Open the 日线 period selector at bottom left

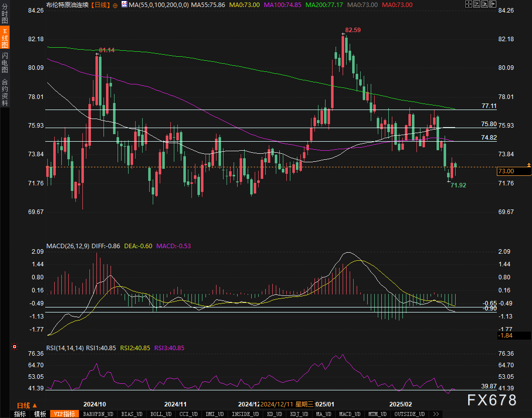(27, 405)
